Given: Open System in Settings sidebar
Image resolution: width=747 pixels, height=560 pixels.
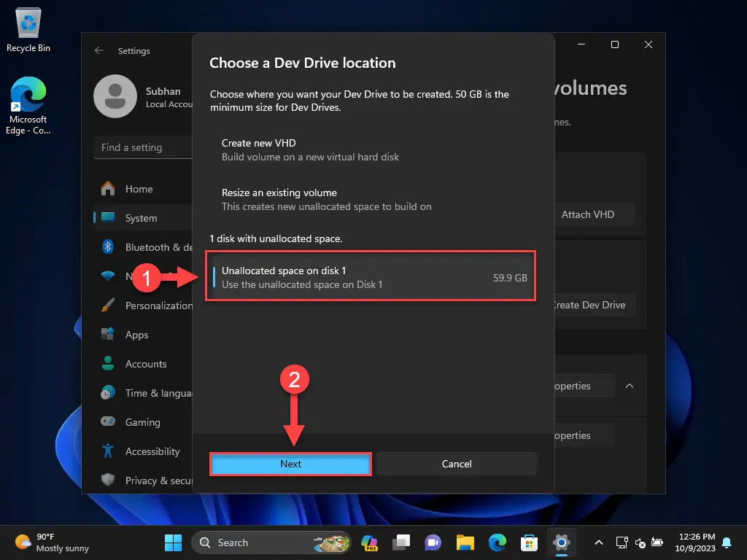Looking at the screenshot, I should click(143, 218).
